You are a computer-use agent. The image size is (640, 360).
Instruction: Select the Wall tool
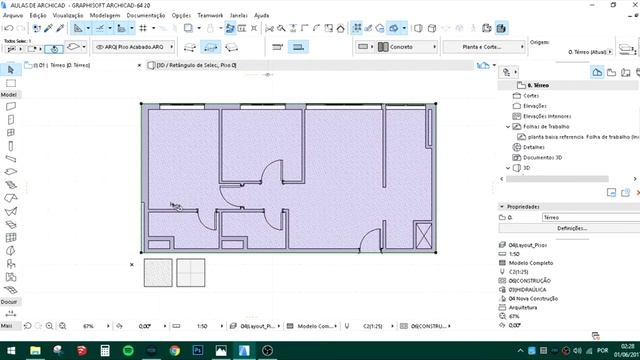pyautogui.click(x=11, y=107)
